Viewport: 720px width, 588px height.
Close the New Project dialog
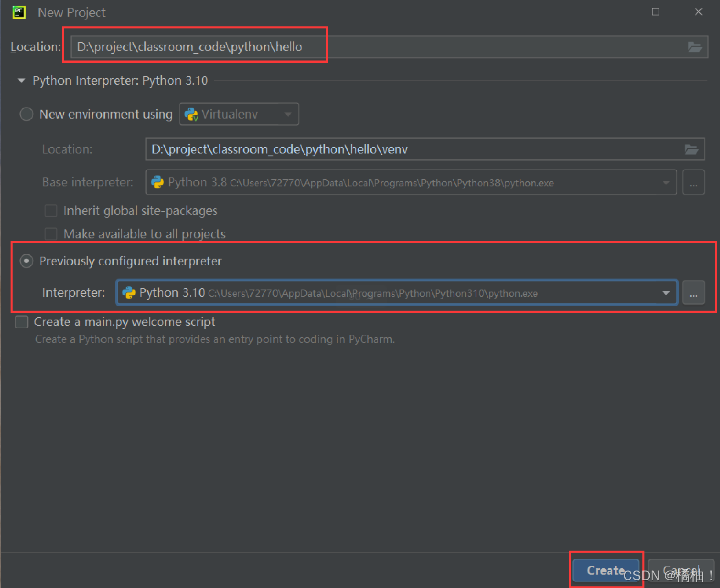coord(698,12)
